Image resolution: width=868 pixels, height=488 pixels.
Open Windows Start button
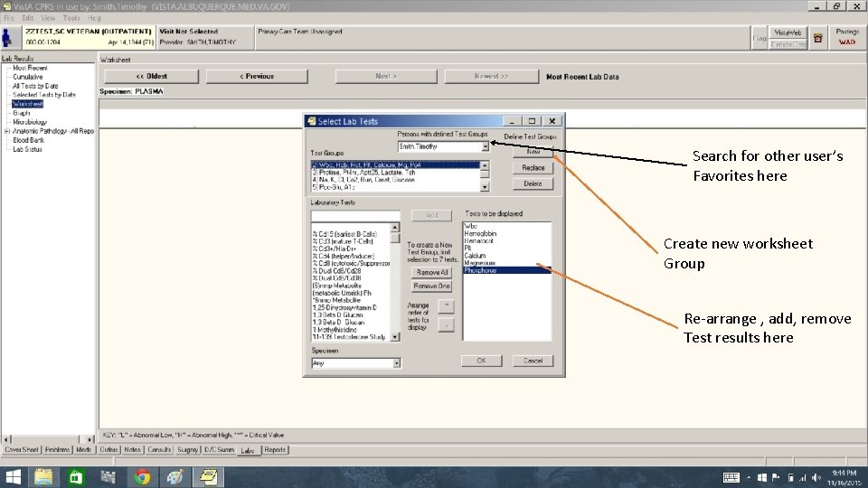[x=12, y=477]
